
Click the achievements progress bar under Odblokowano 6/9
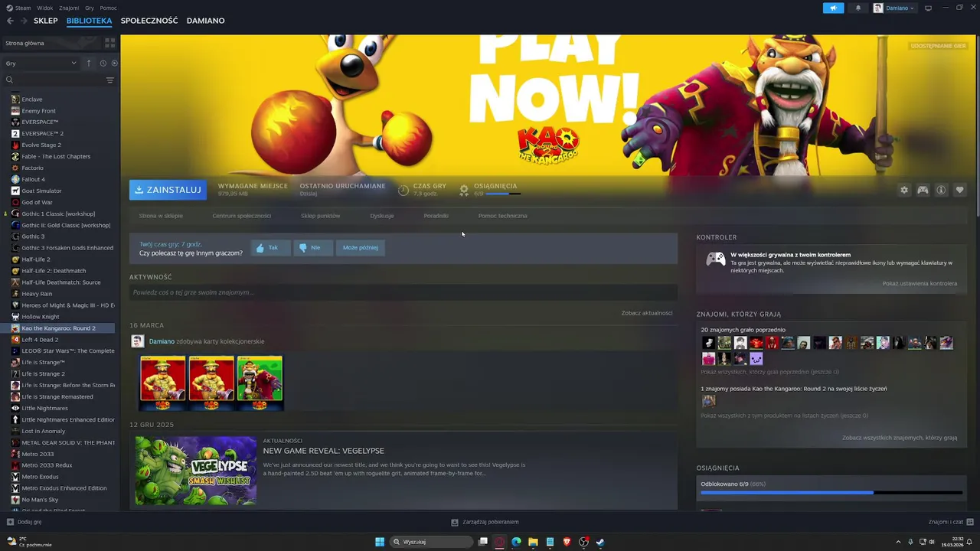[831, 492]
